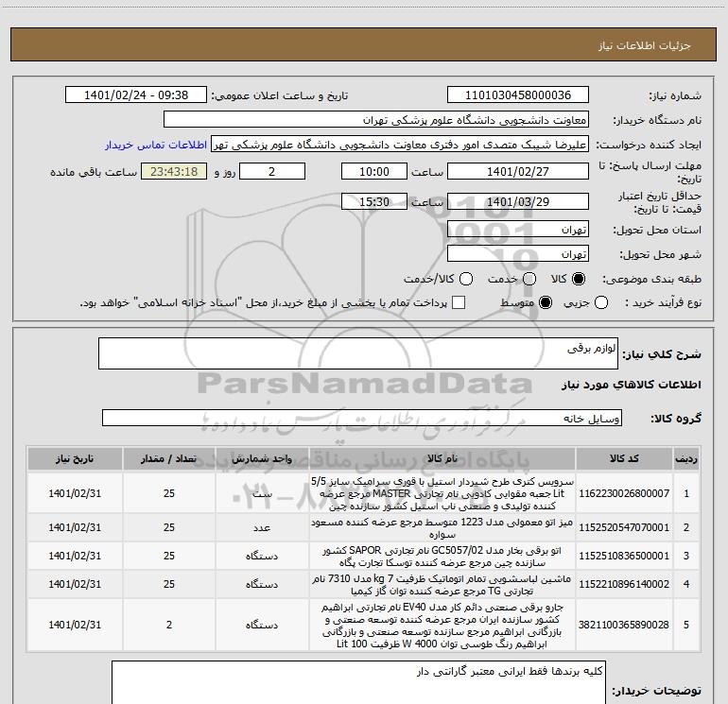Click the MASTER kettle set product name
The image size is (728, 704).
pos(442,493)
